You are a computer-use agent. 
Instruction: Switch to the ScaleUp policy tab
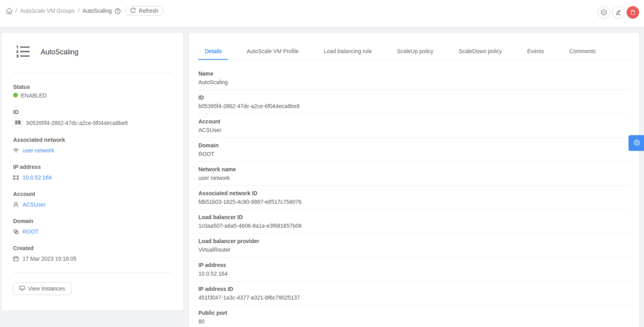tap(415, 51)
